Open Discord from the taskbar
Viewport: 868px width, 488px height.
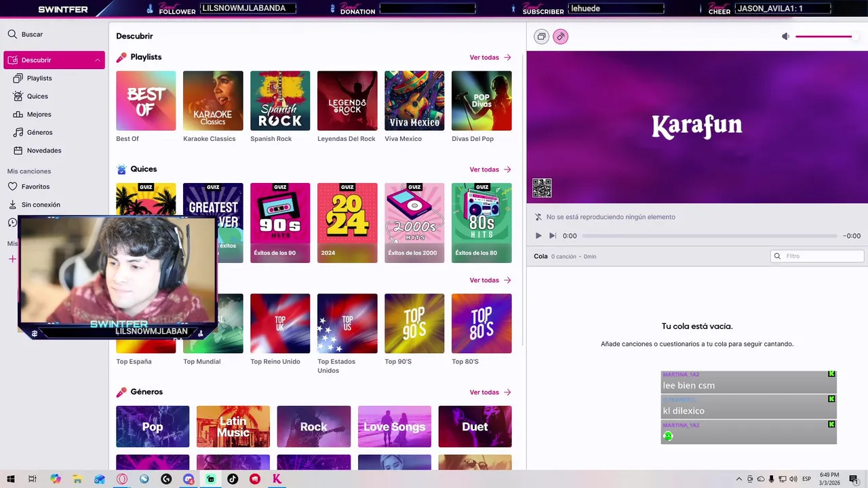tap(189, 479)
